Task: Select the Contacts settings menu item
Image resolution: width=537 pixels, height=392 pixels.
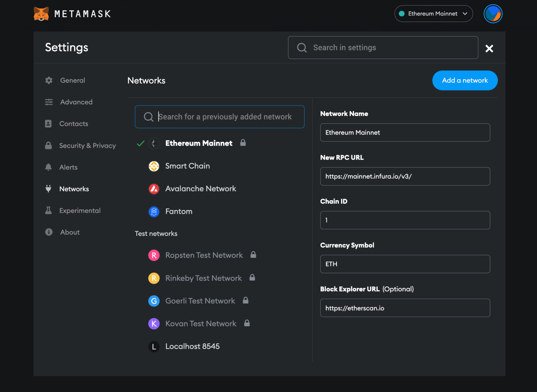Action: 74,123
